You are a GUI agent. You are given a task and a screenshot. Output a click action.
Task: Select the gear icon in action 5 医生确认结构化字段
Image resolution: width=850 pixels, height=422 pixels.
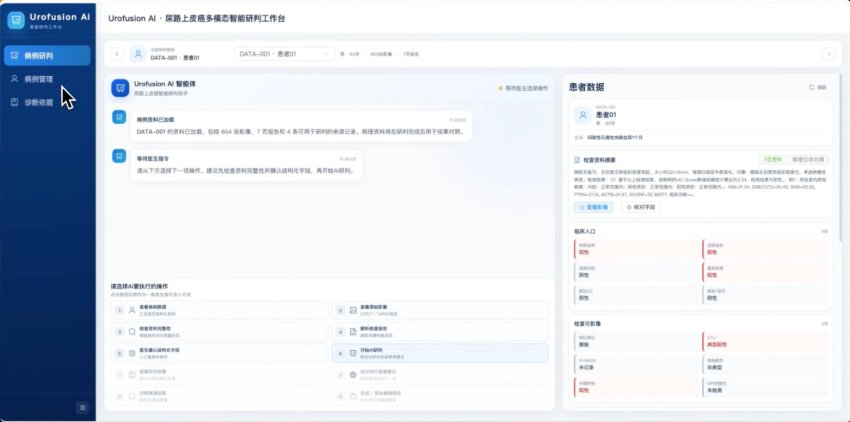pos(132,353)
